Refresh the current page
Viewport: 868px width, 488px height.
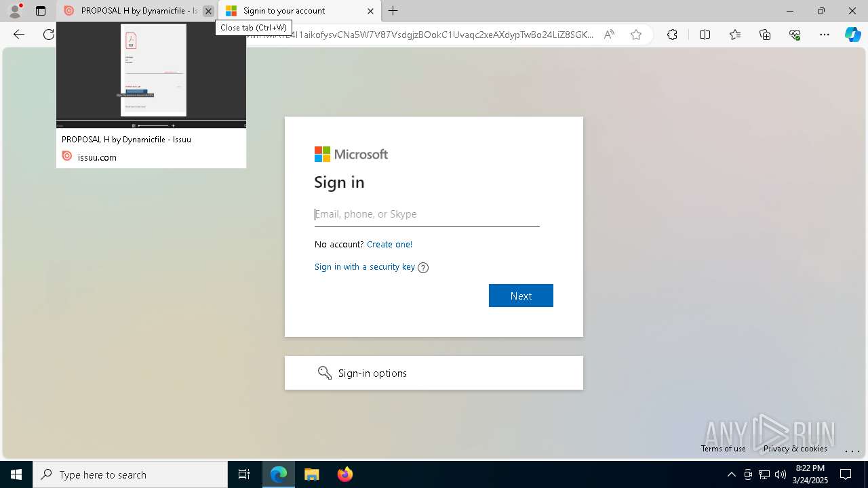(48, 35)
